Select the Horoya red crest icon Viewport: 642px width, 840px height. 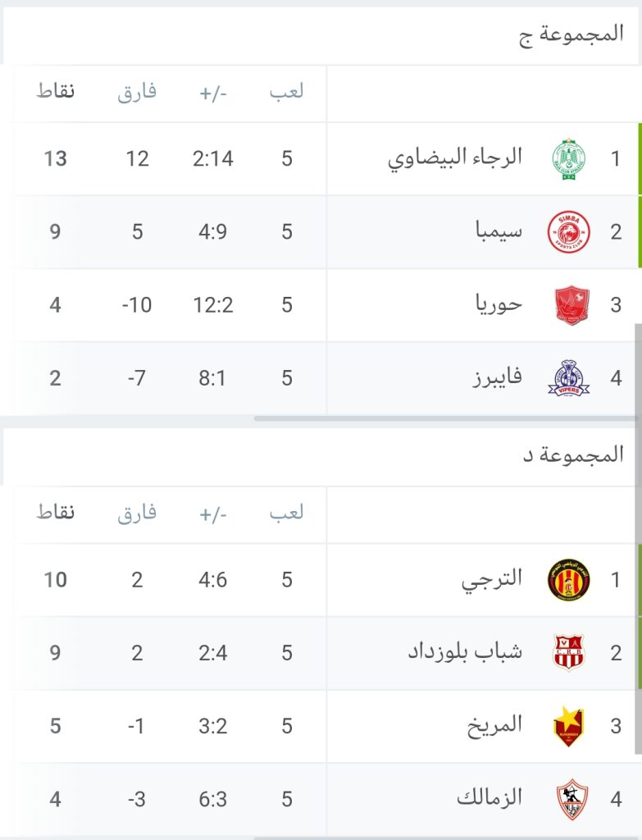571,305
